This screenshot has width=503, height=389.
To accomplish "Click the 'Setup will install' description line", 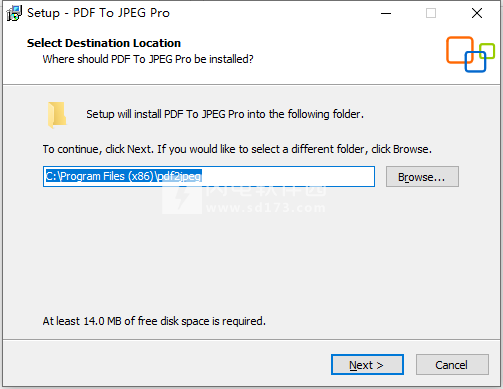I will click(225, 114).
